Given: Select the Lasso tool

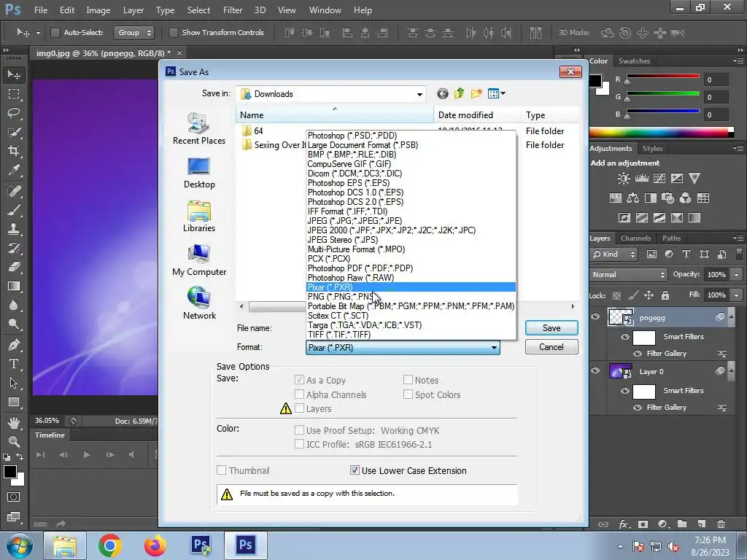Looking at the screenshot, I should point(14,113).
